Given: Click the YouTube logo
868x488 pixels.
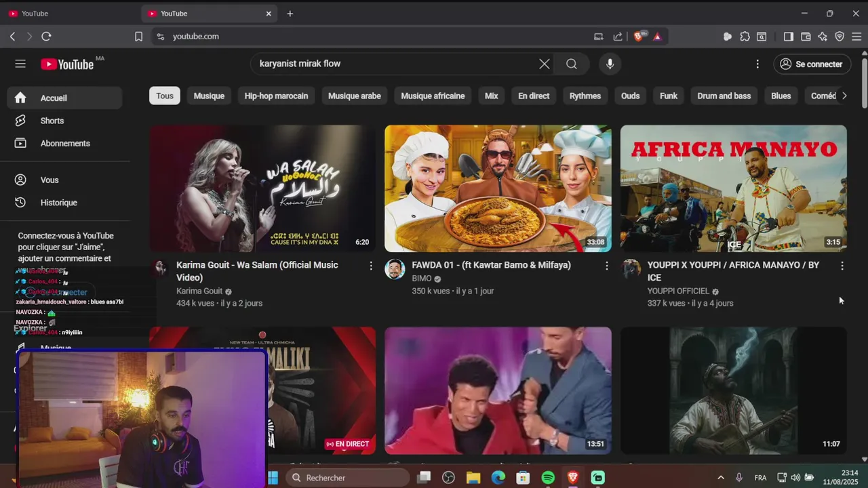Looking at the screenshot, I should pos(67,64).
